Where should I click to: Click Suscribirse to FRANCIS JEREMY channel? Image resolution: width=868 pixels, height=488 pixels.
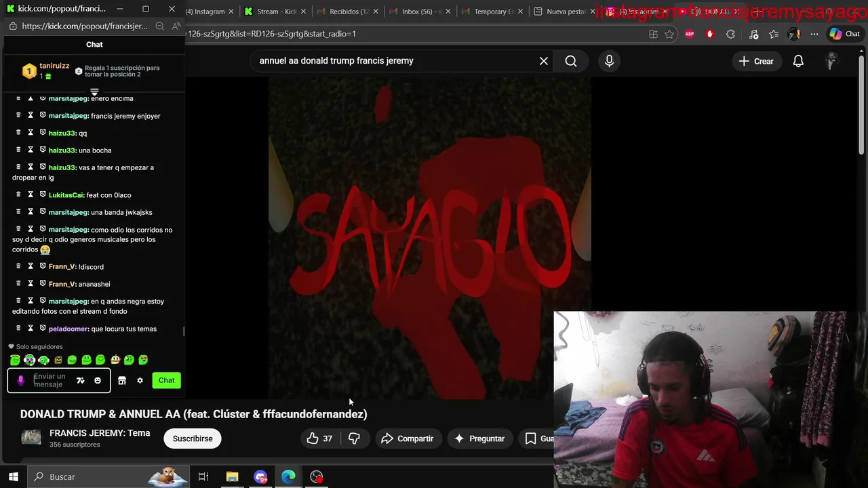pos(193,439)
